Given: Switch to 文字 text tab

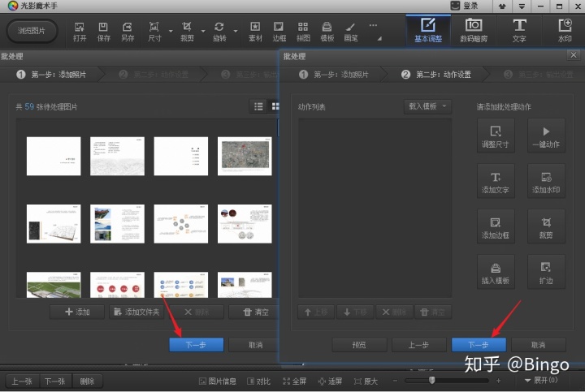Looking at the screenshot, I should tap(519, 31).
